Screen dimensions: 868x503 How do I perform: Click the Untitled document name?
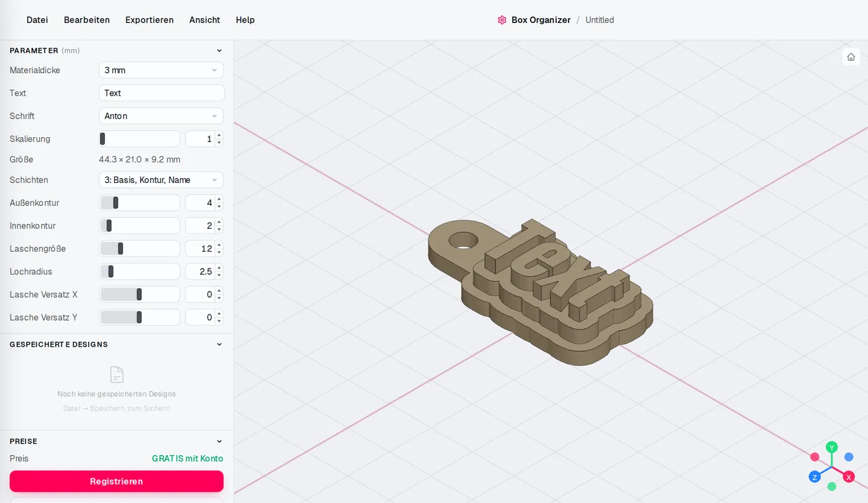click(600, 20)
